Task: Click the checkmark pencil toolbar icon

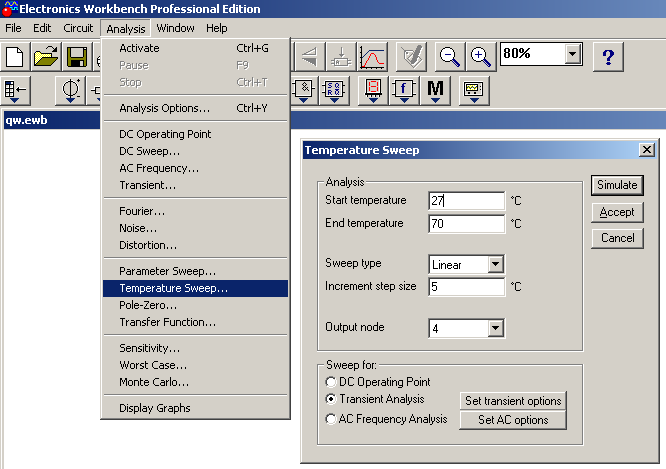Action: click(x=411, y=57)
